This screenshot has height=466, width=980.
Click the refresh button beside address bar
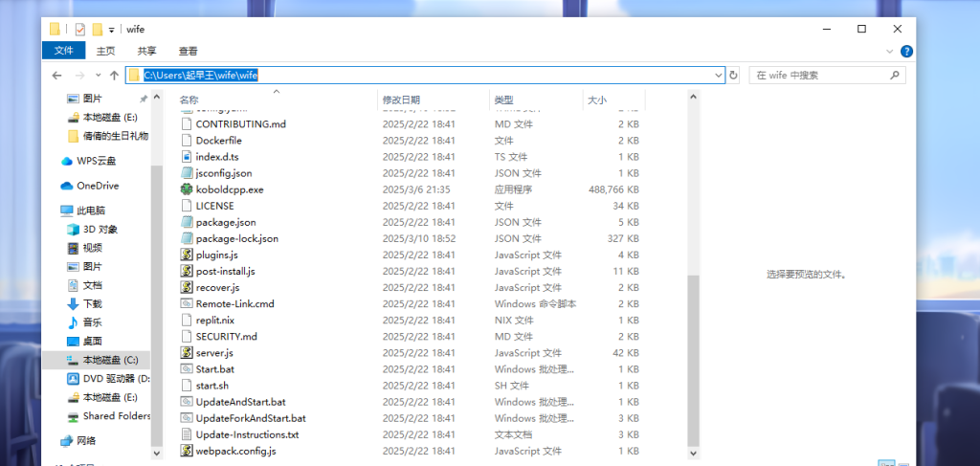click(734, 75)
